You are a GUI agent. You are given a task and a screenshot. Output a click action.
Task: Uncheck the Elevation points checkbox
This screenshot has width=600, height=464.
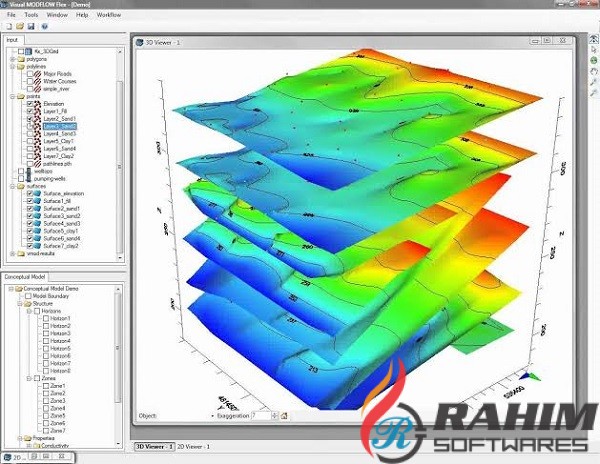[x=30, y=104]
